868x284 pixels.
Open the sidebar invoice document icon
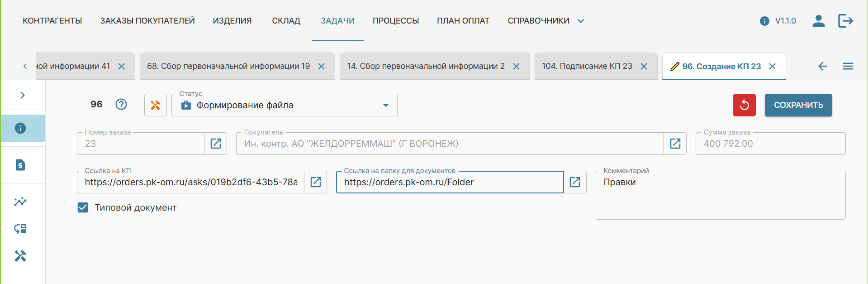(x=20, y=165)
